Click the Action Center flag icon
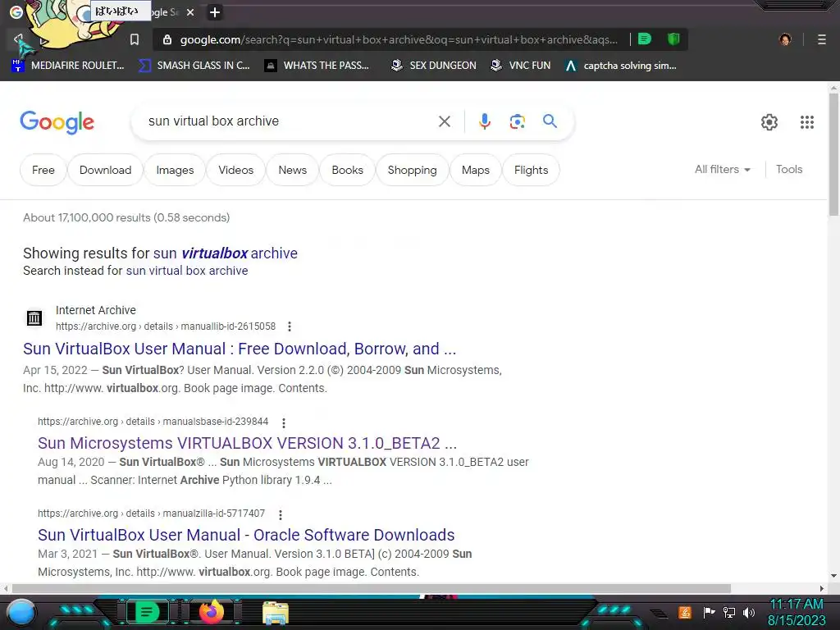This screenshot has height=630, width=840. click(x=710, y=612)
